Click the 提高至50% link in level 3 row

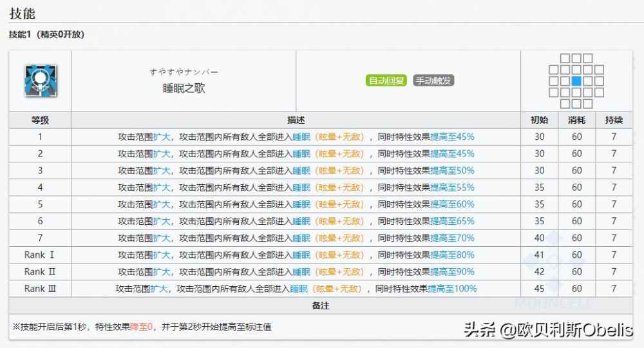click(452, 170)
